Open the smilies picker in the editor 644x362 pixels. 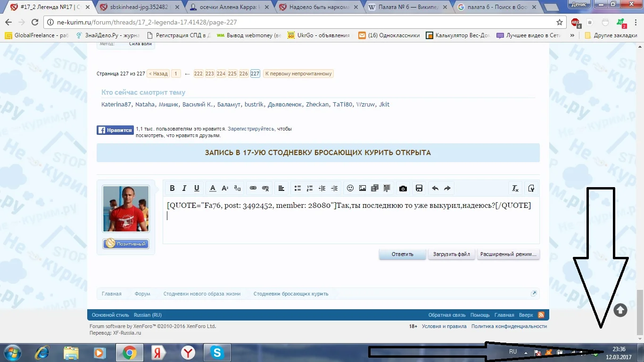[350, 188]
